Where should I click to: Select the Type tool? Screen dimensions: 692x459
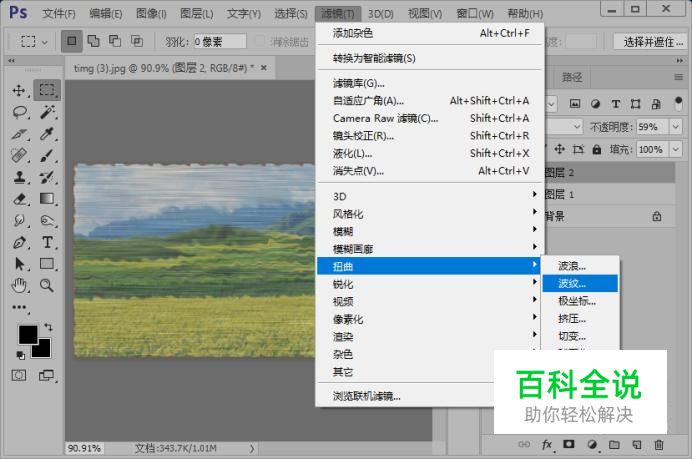coord(47,242)
